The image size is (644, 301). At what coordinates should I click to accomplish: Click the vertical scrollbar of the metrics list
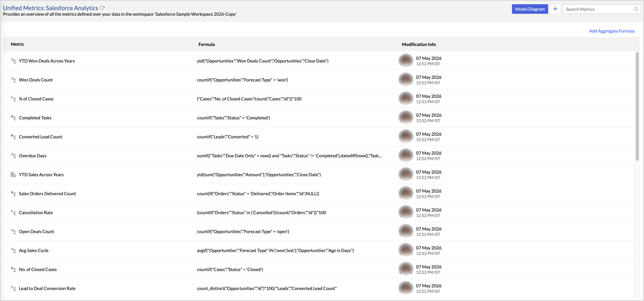(x=637, y=106)
